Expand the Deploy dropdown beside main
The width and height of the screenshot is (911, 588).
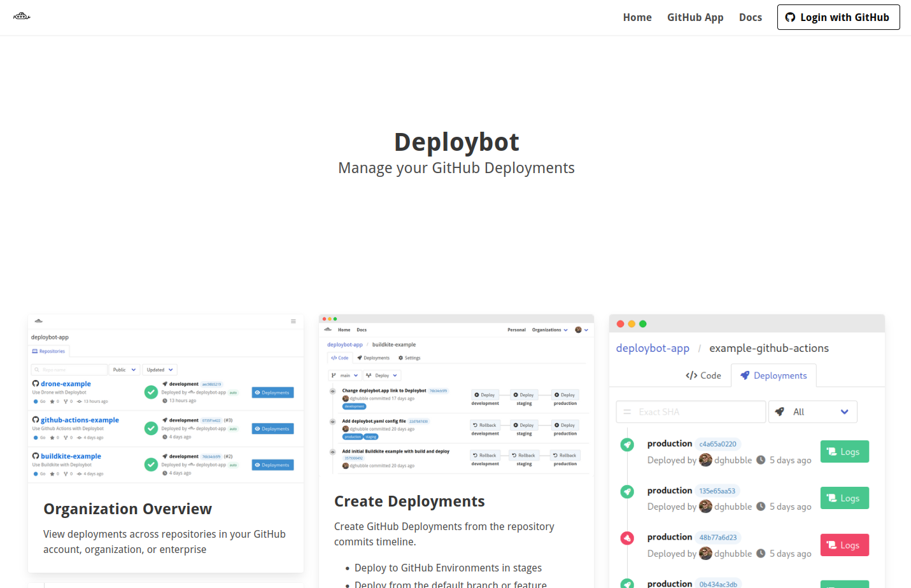point(382,375)
